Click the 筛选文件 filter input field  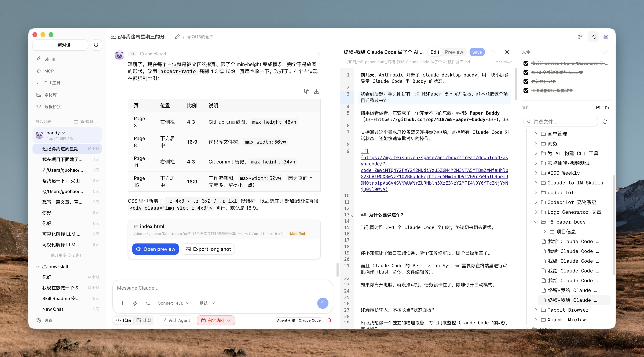pyautogui.click(x=561, y=122)
